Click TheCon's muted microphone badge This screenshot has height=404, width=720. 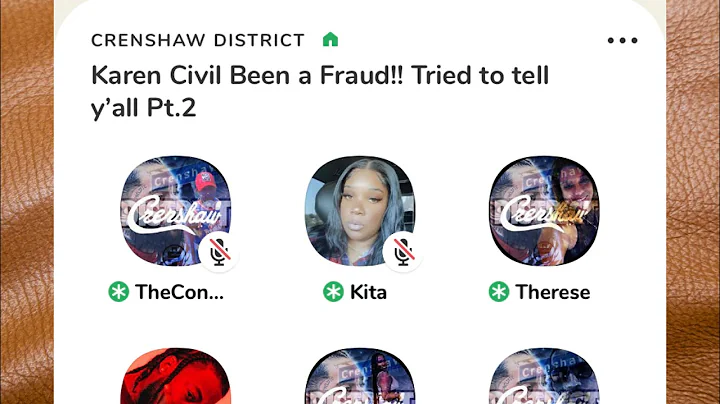(x=219, y=252)
